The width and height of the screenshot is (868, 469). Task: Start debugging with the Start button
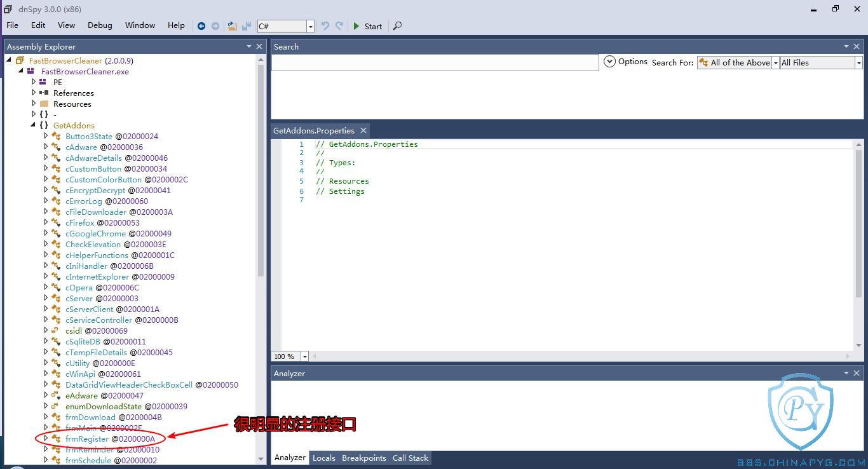[367, 26]
